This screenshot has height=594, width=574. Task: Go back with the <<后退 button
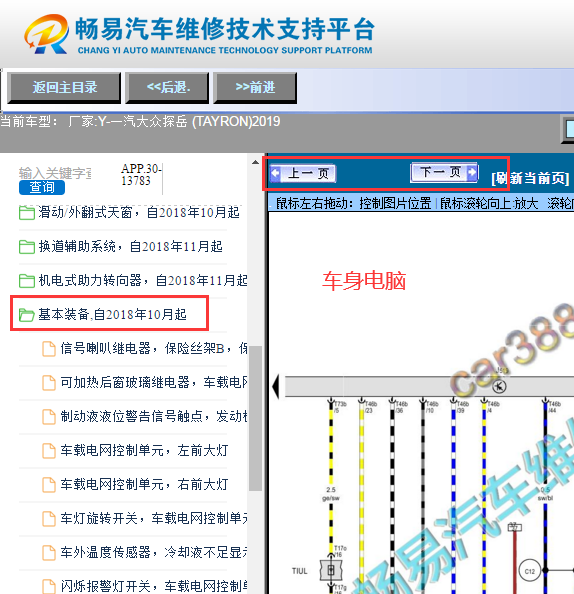point(167,88)
